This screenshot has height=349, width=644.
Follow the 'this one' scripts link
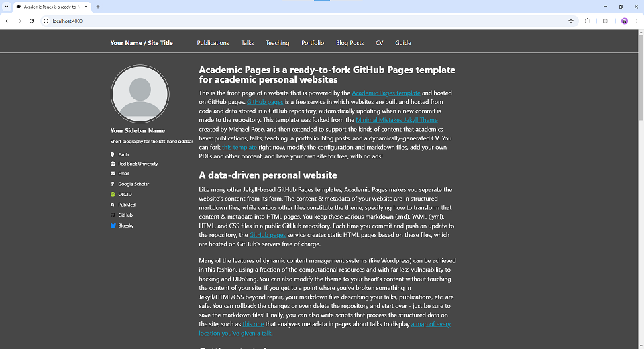click(x=253, y=324)
